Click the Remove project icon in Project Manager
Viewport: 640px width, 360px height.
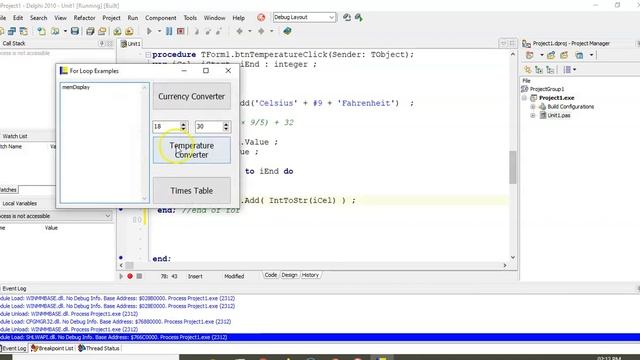pyautogui.click(x=564, y=55)
